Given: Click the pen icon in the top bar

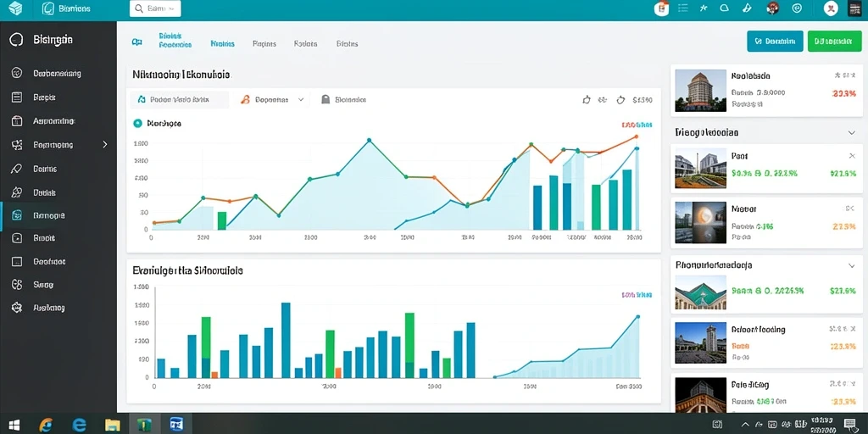Looking at the screenshot, I should tap(746, 8).
